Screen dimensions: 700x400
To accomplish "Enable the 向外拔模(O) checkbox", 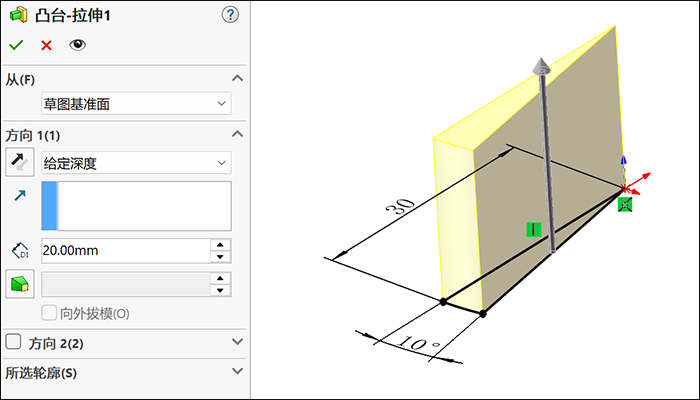I will point(49,313).
